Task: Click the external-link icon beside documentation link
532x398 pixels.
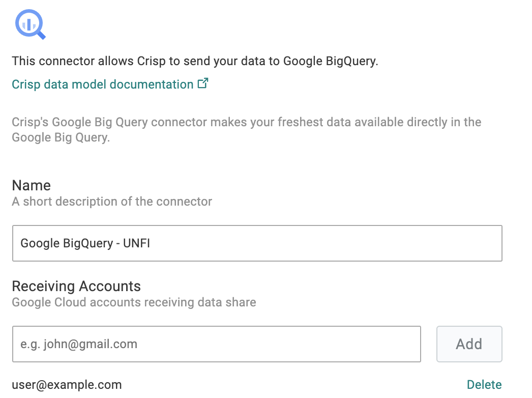Action: coord(203,83)
